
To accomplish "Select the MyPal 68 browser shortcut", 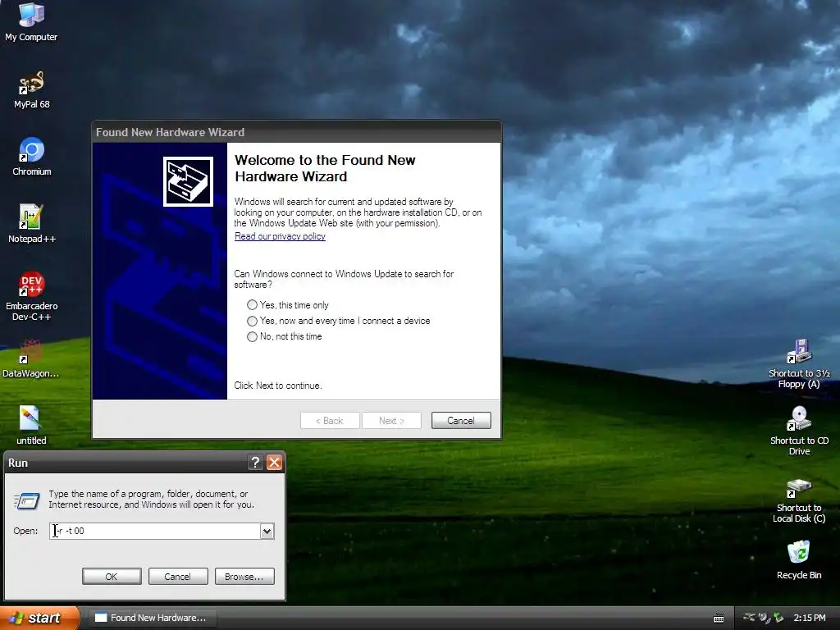I will (x=32, y=89).
